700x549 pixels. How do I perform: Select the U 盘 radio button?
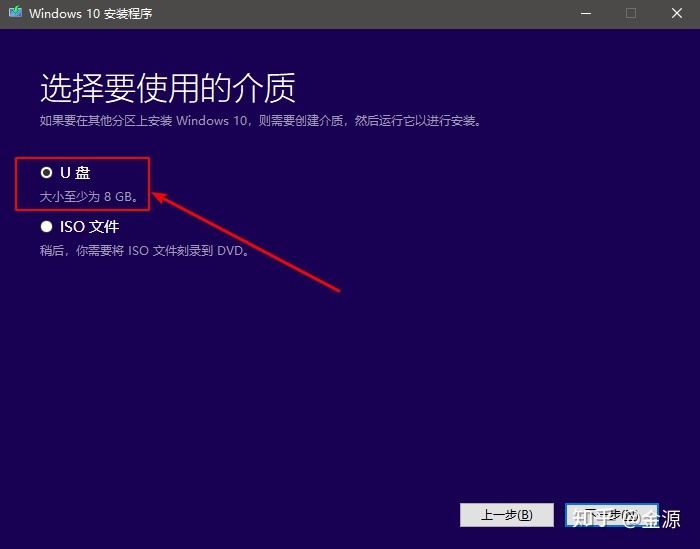(x=46, y=173)
